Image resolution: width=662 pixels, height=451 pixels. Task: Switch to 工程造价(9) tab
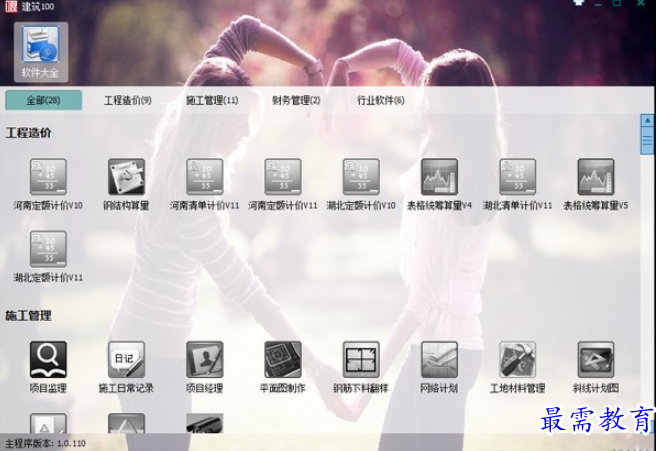(x=128, y=100)
